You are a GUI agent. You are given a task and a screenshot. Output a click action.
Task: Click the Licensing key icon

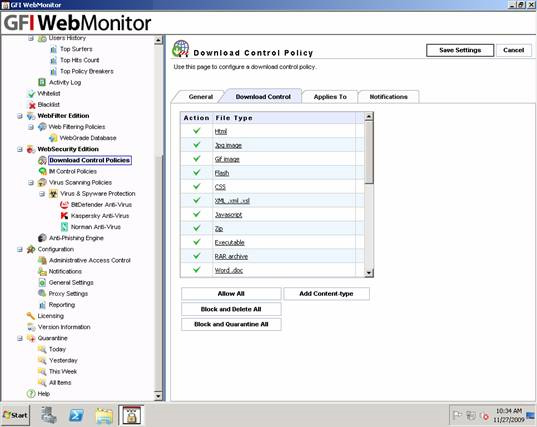pyautogui.click(x=31, y=316)
